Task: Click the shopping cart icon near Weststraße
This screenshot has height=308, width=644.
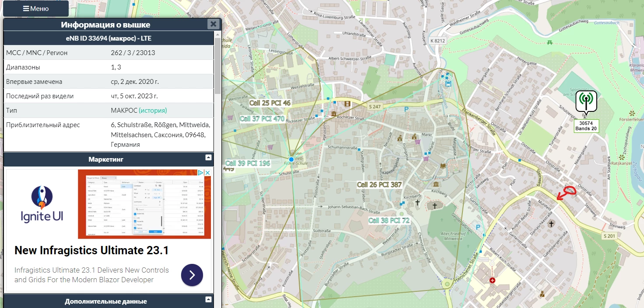Action: pos(230,118)
